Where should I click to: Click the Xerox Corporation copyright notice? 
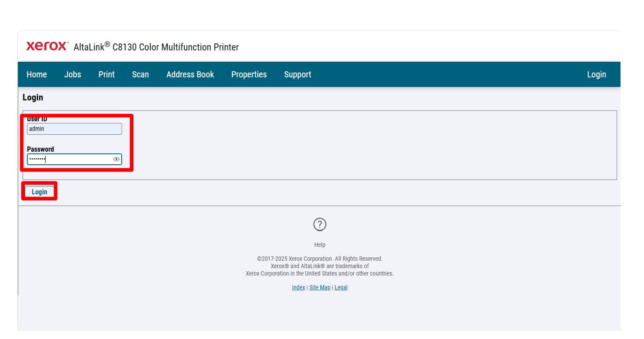[x=320, y=259]
